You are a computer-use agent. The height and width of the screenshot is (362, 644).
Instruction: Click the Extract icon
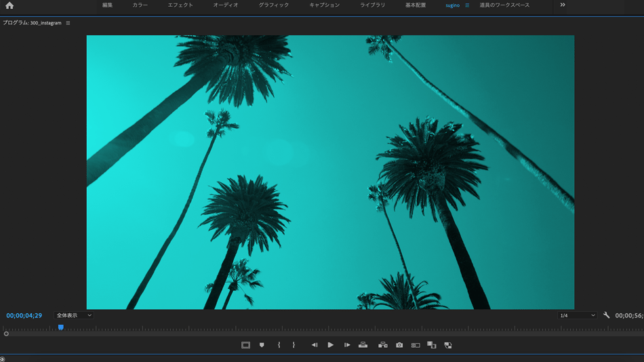tap(383, 345)
